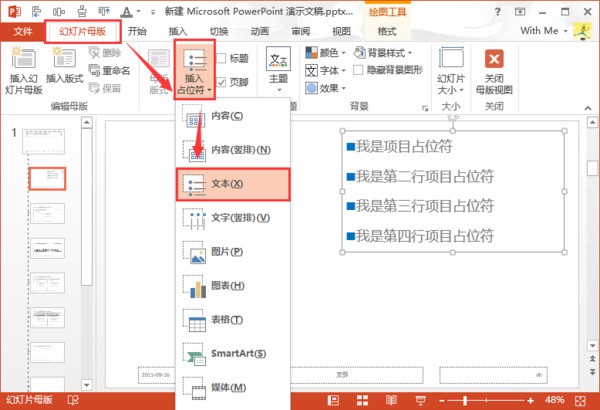Click the Slide Sorter view icon
The height and width of the screenshot is (410, 600).
[x=362, y=400]
